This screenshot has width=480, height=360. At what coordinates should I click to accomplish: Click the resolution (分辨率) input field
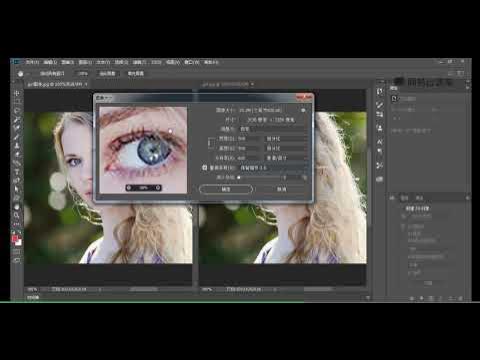(x=249, y=158)
